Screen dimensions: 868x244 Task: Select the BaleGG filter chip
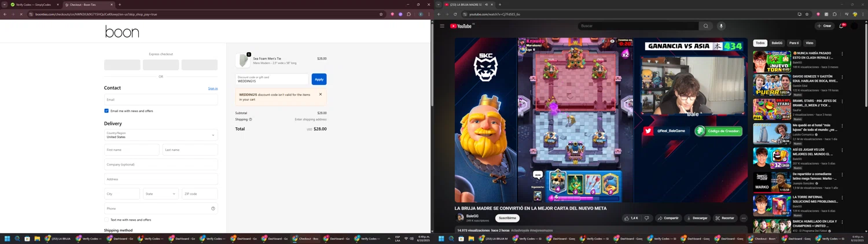[777, 43]
